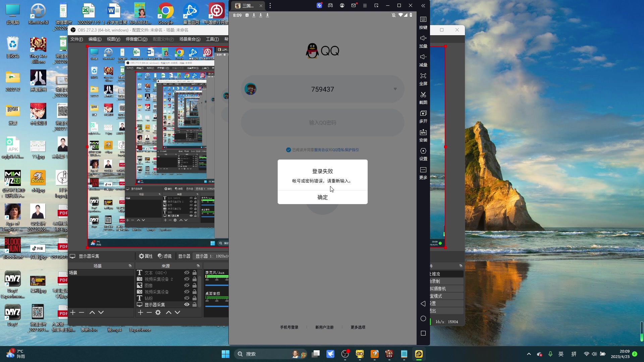Tap the Android home circle button
The height and width of the screenshot is (362, 644).
[423, 318]
